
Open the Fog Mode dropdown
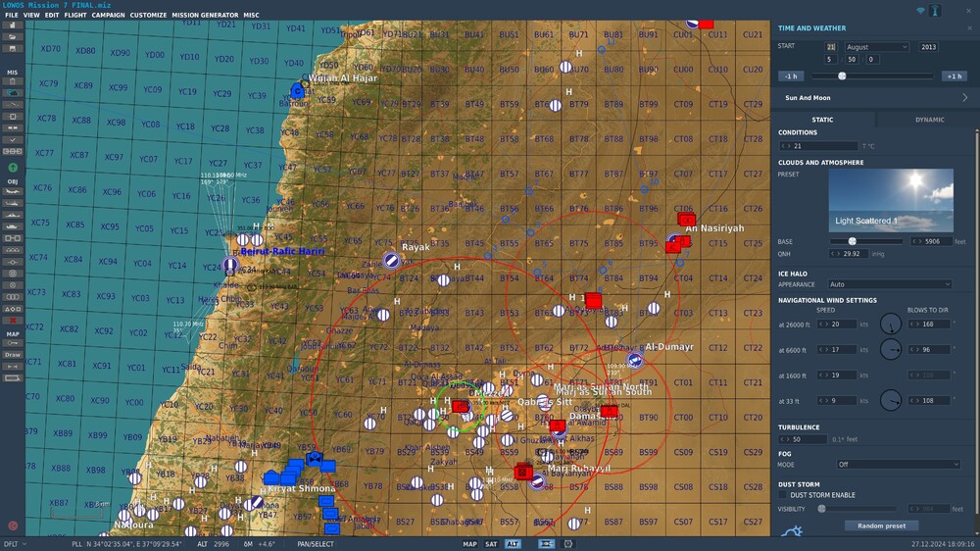click(898, 464)
